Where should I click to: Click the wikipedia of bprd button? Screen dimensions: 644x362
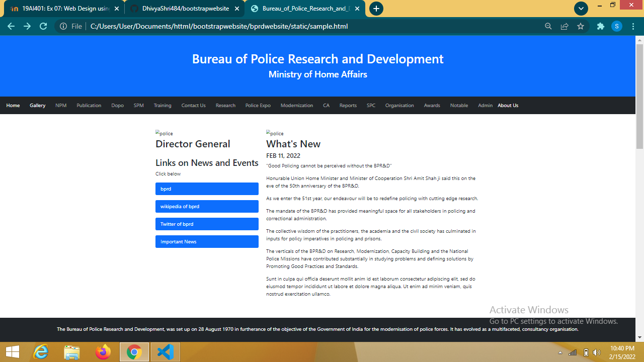coord(207,207)
